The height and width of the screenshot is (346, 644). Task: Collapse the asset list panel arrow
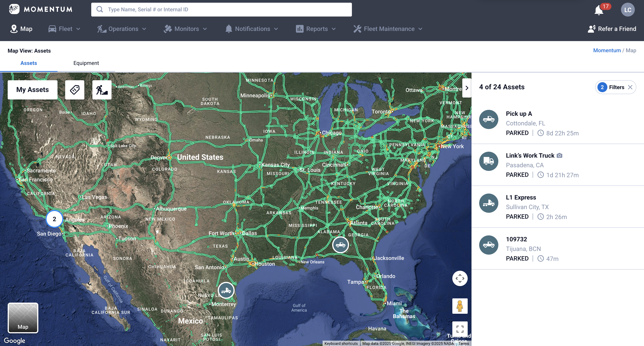pos(467,88)
